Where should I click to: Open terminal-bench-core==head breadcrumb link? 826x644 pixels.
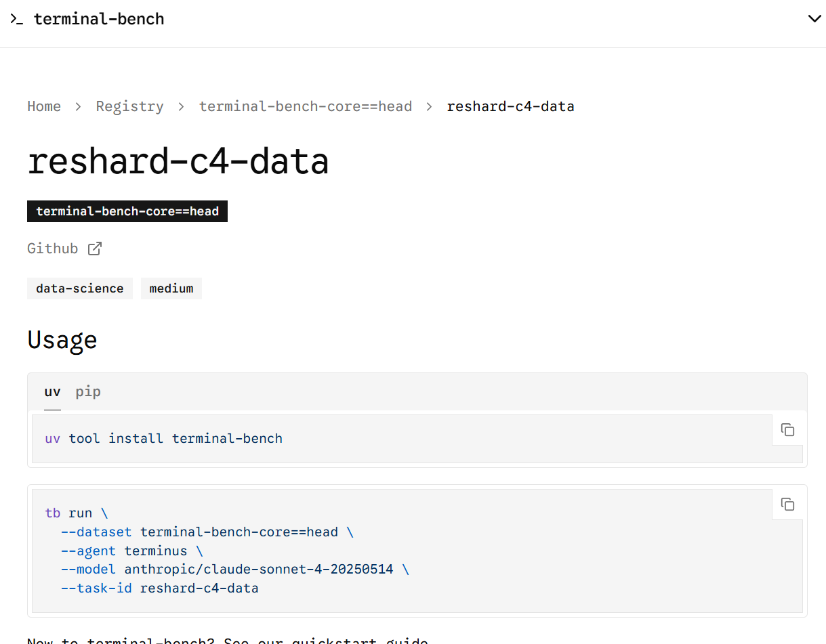(x=306, y=106)
